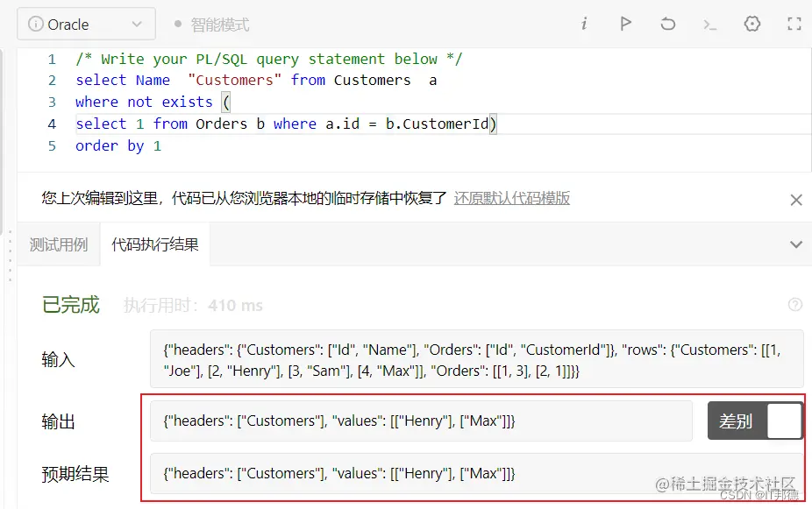This screenshot has height=509, width=812.
Task: Click code line 2 select Name statement
Action: 256,81
